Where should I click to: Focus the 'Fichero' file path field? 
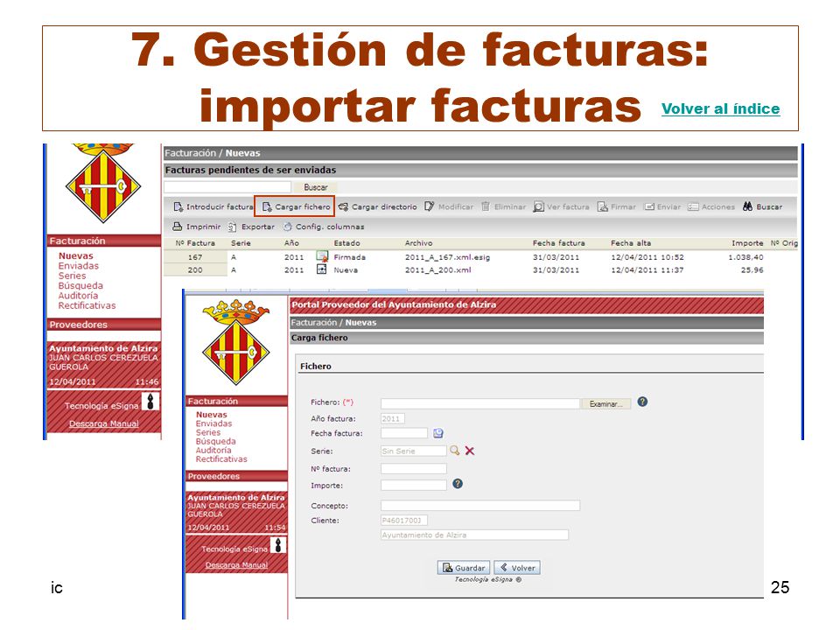(480, 403)
